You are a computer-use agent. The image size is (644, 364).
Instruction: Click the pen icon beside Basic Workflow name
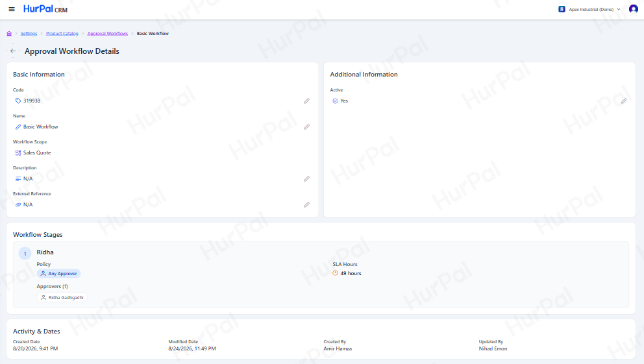pyautogui.click(x=18, y=127)
